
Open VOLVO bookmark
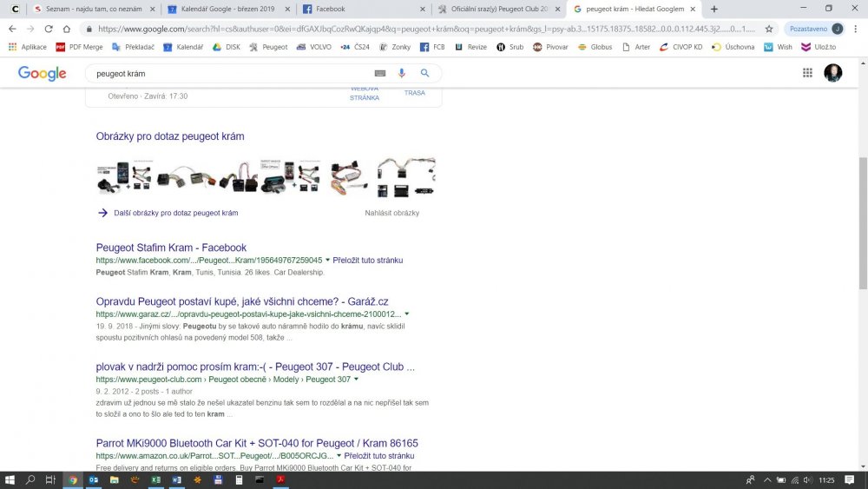(314, 47)
